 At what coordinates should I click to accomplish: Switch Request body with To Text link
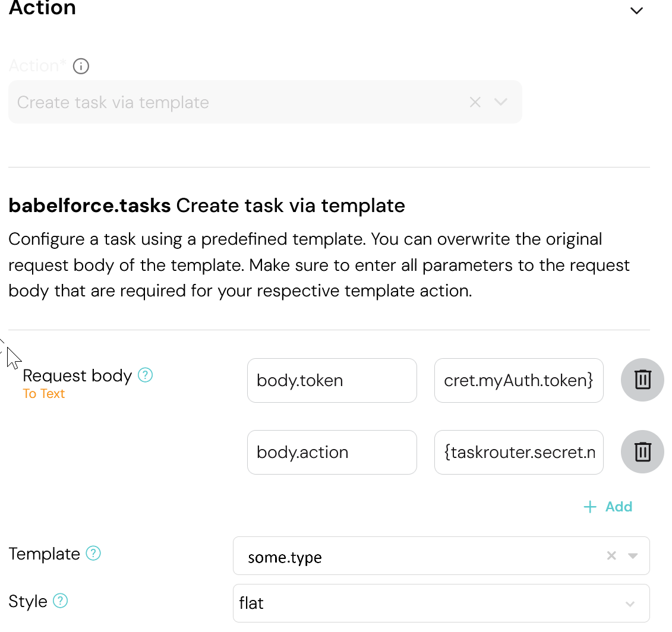pos(43,394)
